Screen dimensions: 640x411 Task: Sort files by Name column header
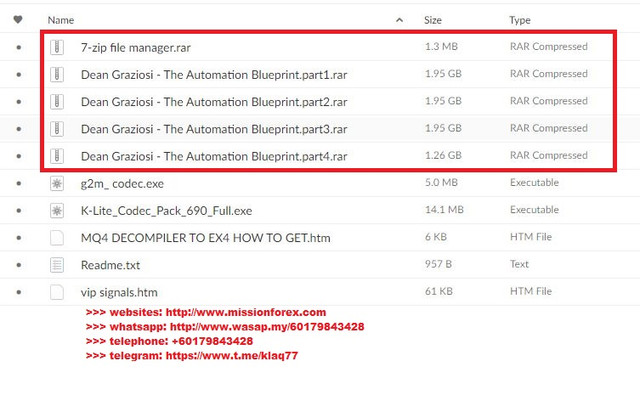(x=61, y=20)
